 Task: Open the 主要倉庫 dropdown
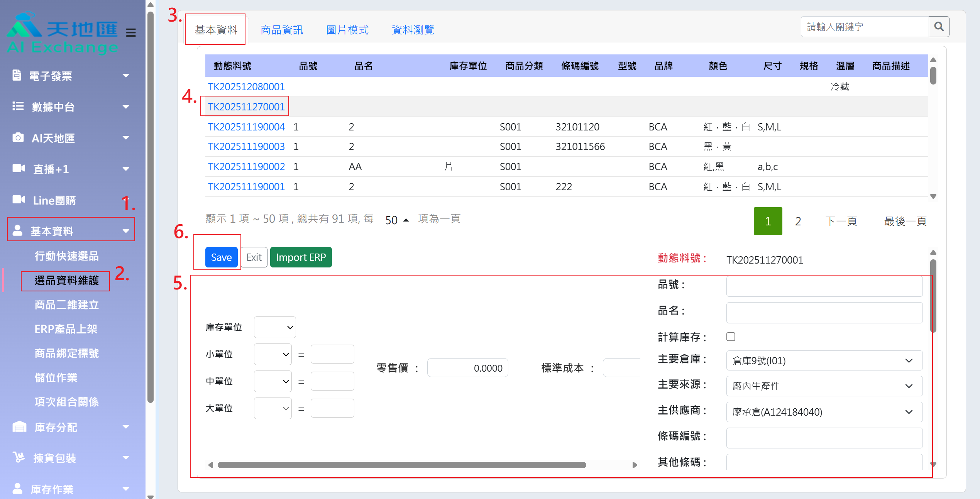824,360
